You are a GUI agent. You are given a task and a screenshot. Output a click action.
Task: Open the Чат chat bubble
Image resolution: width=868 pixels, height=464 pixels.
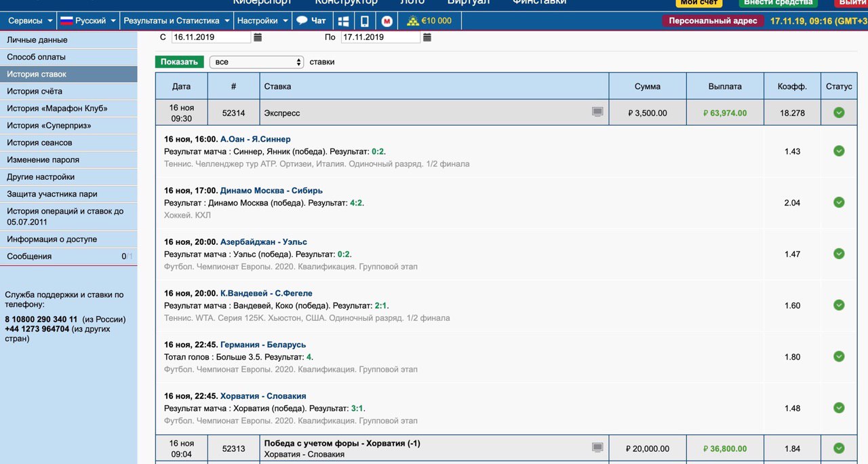click(311, 21)
